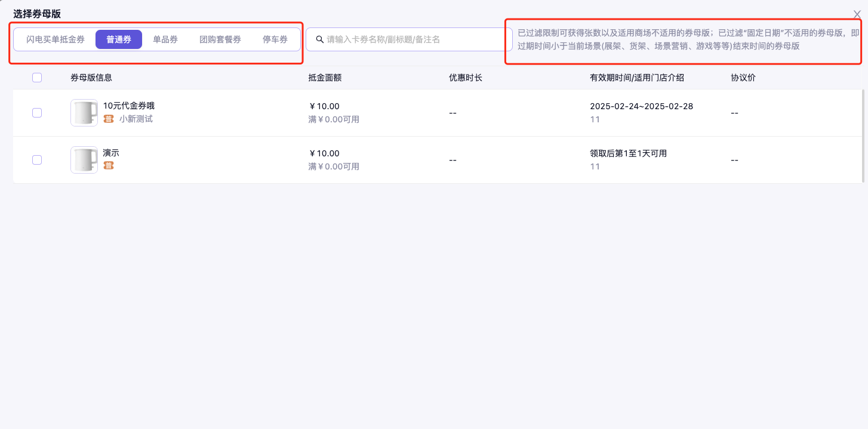This screenshot has height=429, width=868.
Task: Click the 演示 template name
Action: tap(111, 153)
